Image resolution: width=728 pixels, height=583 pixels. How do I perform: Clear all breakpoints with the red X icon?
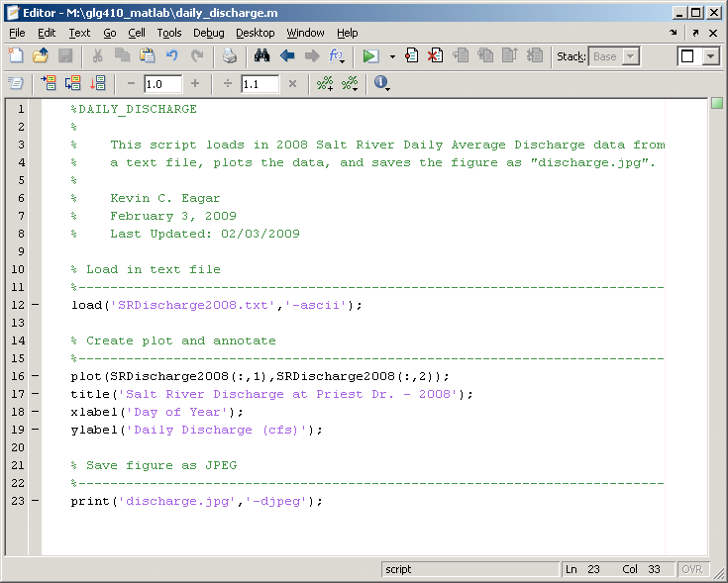tap(435, 55)
